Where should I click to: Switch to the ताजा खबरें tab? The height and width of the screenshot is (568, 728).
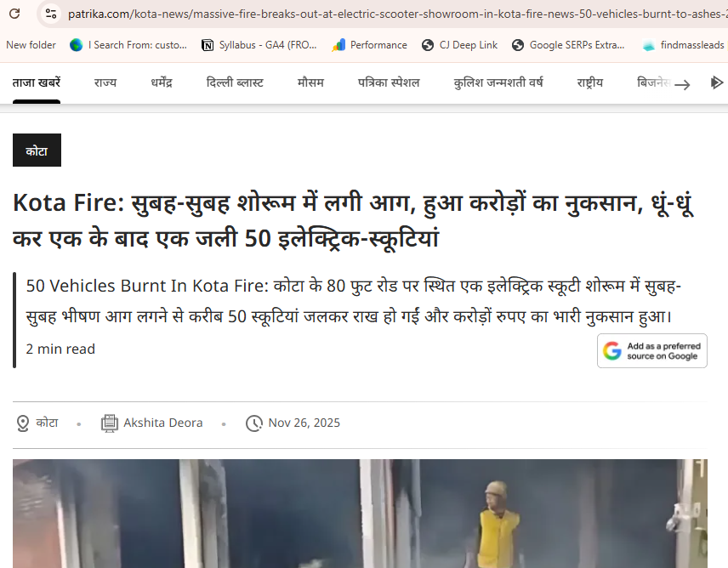tap(36, 83)
